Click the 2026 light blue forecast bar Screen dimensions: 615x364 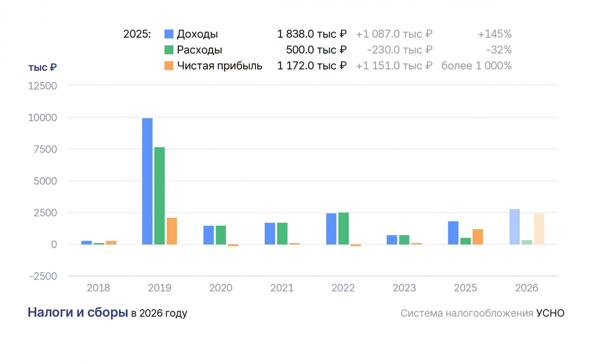[x=515, y=227]
